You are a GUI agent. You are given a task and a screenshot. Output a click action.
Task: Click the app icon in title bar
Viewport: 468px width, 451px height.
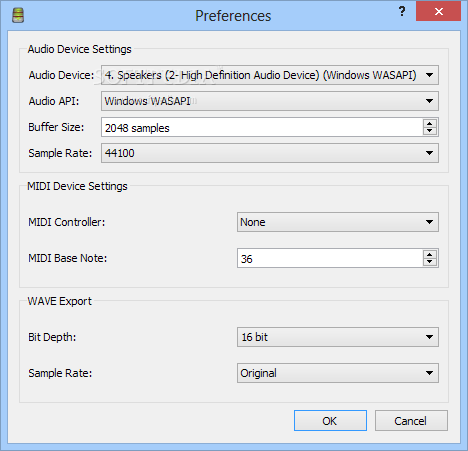[18, 15]
